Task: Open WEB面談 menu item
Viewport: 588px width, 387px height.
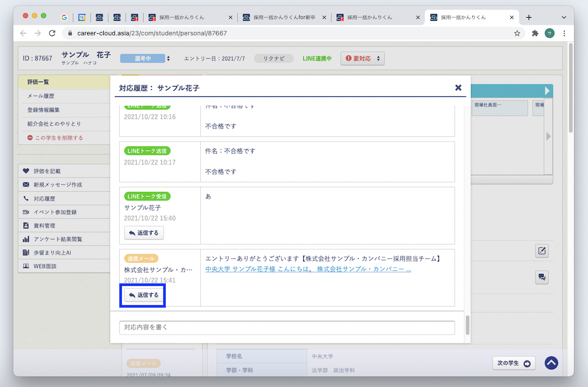Action: (x=64, y=266)
